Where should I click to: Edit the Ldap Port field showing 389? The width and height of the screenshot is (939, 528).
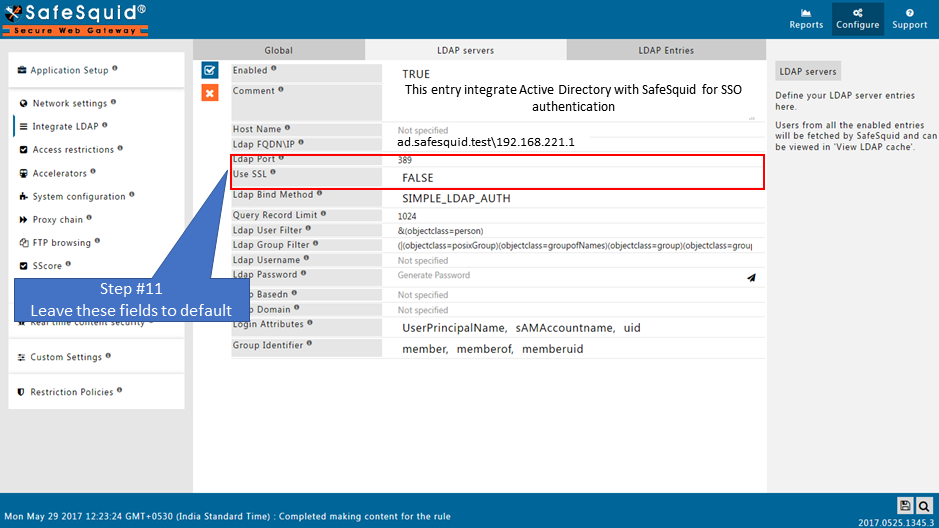573,160
